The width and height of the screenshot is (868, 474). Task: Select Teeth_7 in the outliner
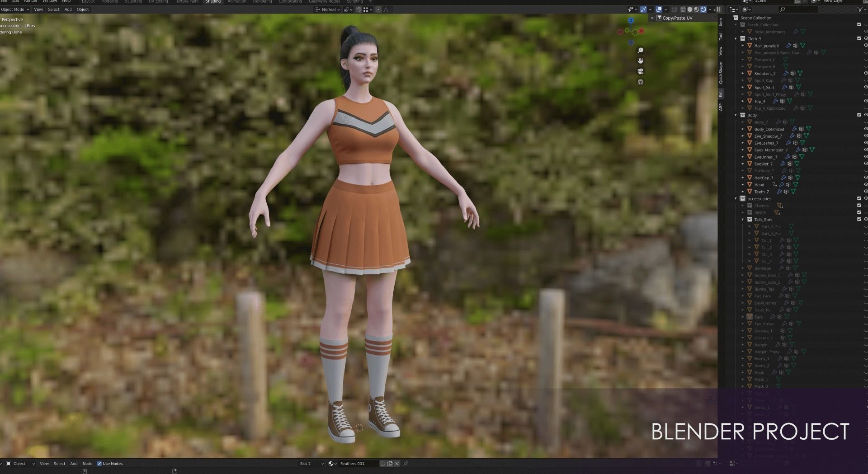(x=761, y=192)
